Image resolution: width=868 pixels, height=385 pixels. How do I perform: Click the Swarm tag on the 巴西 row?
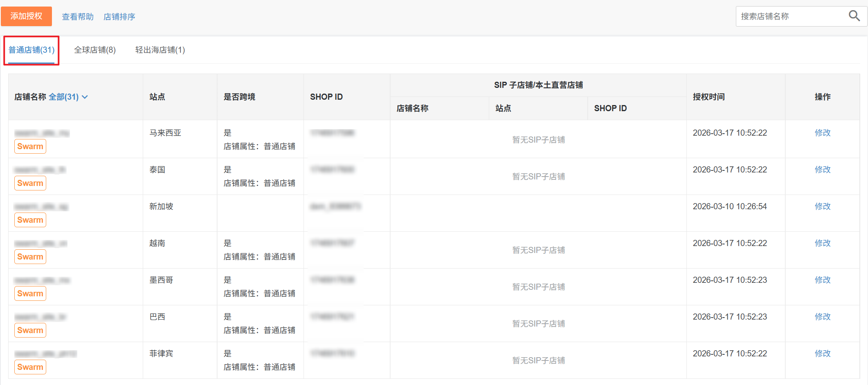[x=30, y=330]
